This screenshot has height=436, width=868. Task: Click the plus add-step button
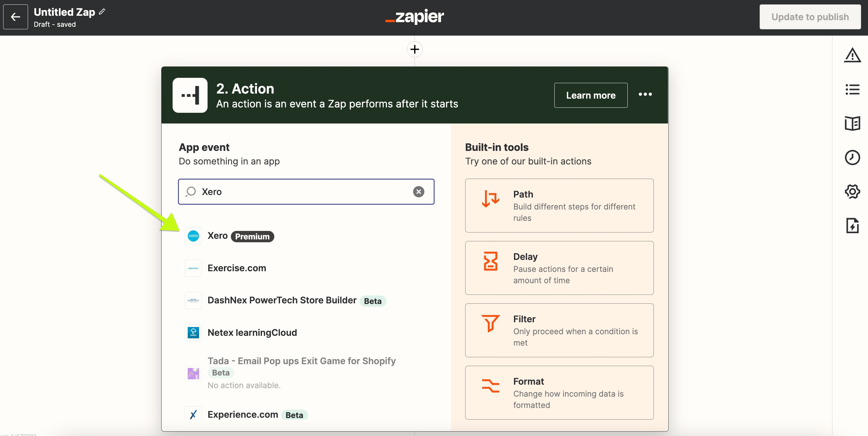pos(415,49)
